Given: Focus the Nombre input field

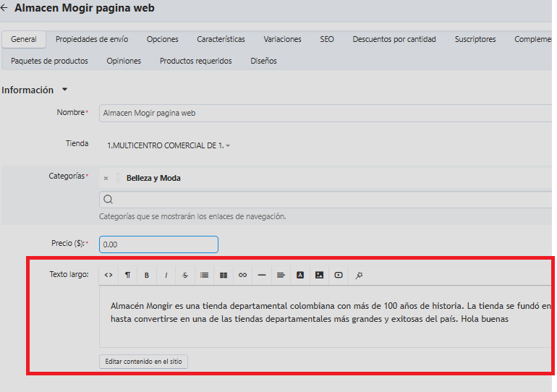Looking at the screenshot, I should pyautogui.click(x=326, y=113).
